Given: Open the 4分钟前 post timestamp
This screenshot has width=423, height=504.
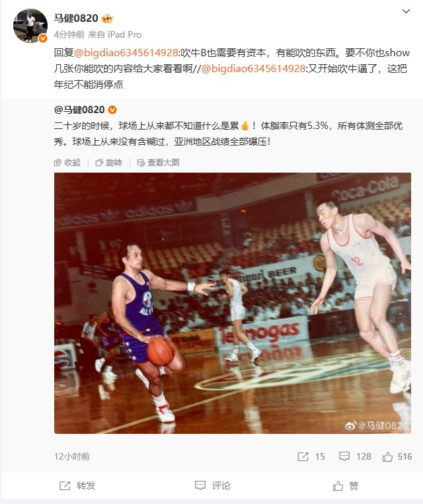Looking at the screenshot, I should pyautogui.click(x=69, y=34).
